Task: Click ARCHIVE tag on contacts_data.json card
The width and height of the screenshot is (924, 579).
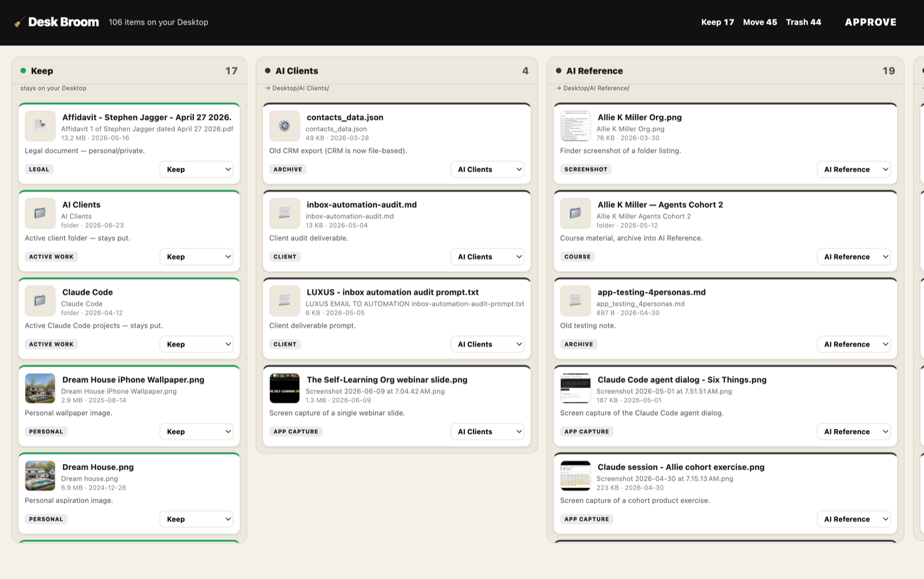Action: 288,169
